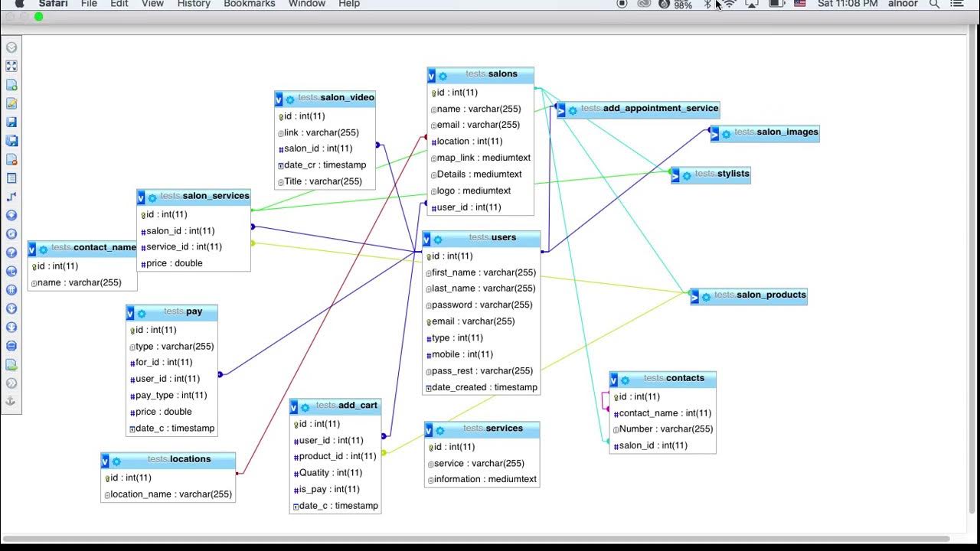Open the Edit menu
This screenshot has width=980, height=551.
click(119, 4)
